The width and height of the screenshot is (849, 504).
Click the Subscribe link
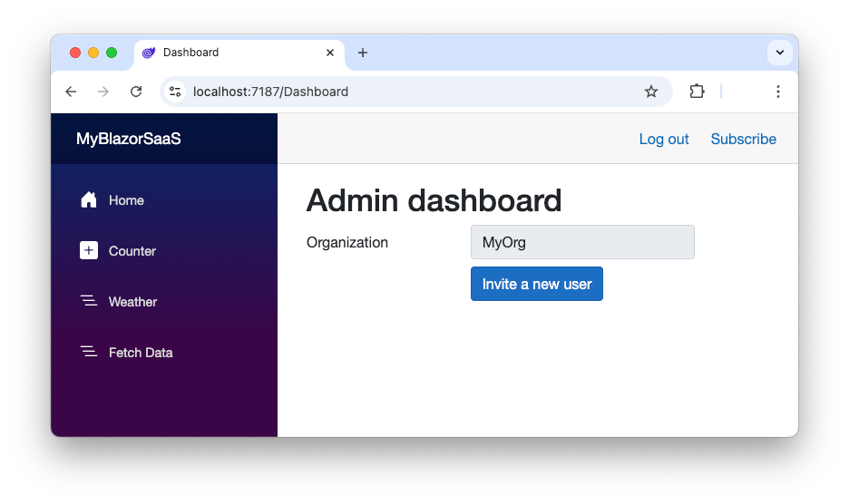[x=744, y=139]
